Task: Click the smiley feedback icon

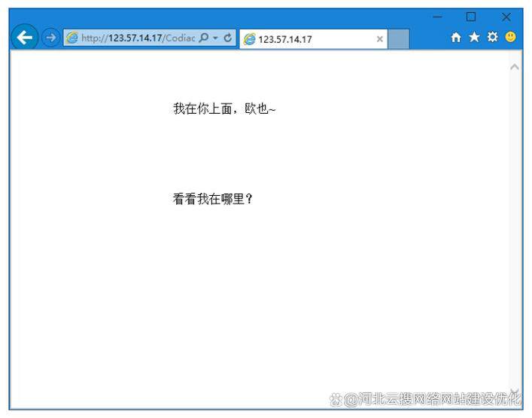Action: pyautogui.click(x=510, y=37)
